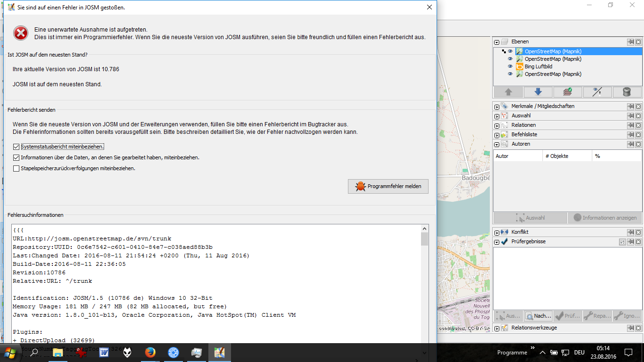This screenshot has width=644, height=362.
Task: Select the Bing Luftbild layer
Action: [x=538, y=66]
